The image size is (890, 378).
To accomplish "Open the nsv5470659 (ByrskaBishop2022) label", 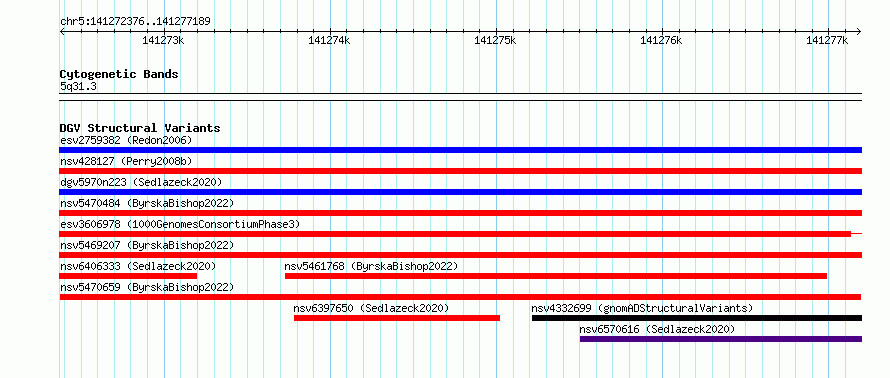I will (x=147, y=287).
